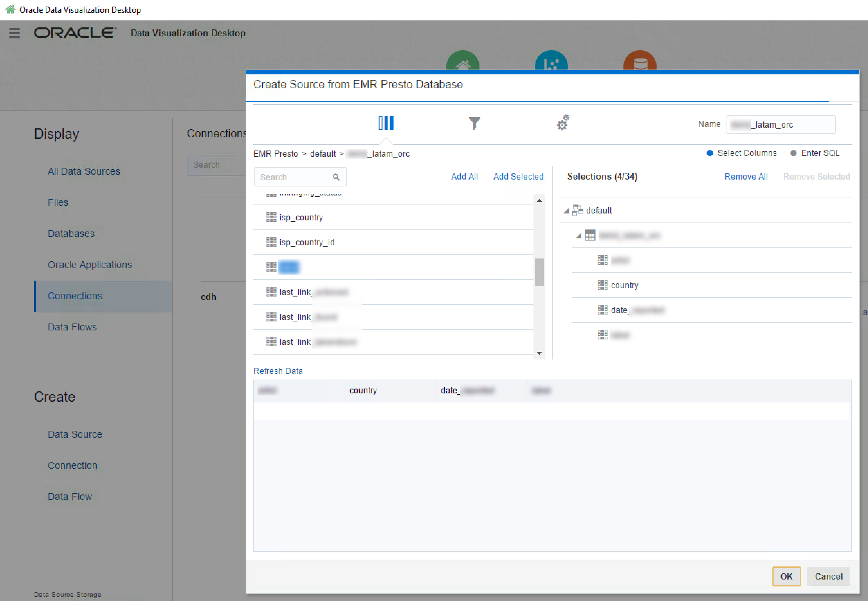Select the columns step icon

[386, 123]
